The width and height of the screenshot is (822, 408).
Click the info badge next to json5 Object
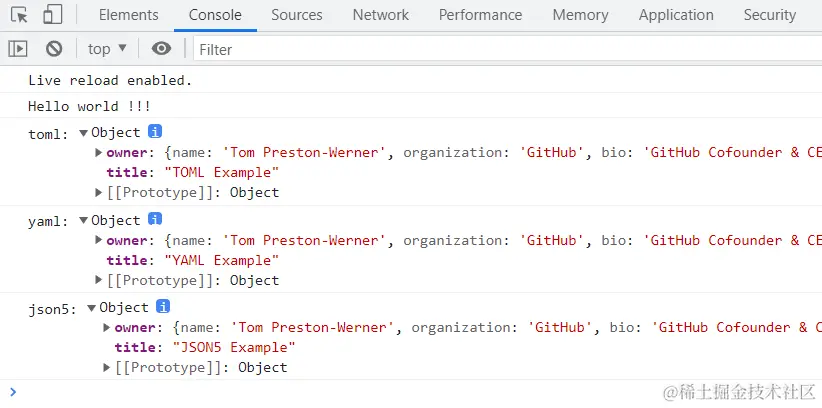click(163, 307)
